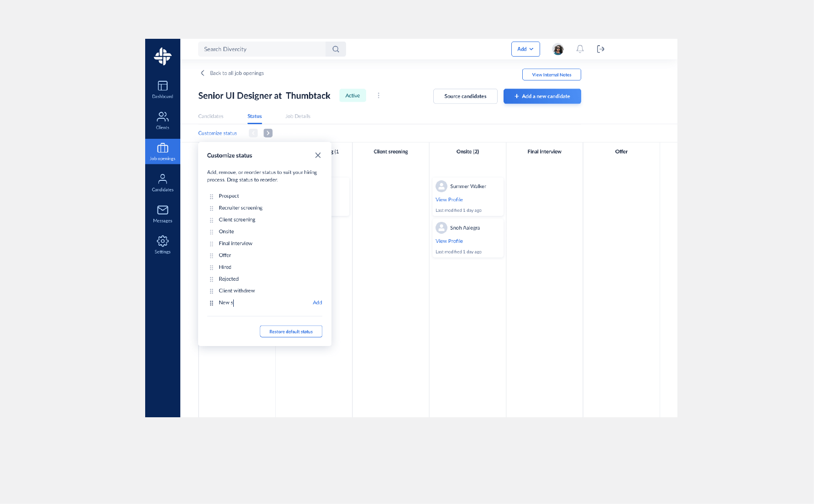Grab the drag handle for Prospect

pos(211,196)
